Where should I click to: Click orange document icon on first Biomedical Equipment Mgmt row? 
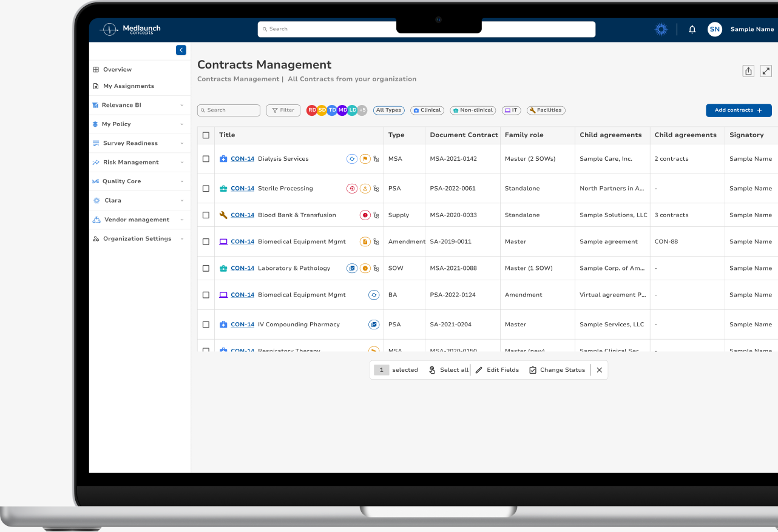(x=365, y=242)
